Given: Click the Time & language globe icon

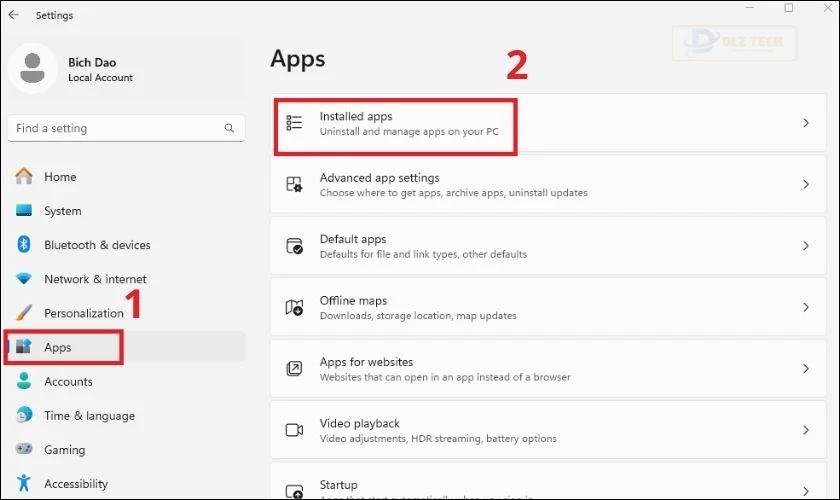Looking at the screenshot, I should coord(24,415).
